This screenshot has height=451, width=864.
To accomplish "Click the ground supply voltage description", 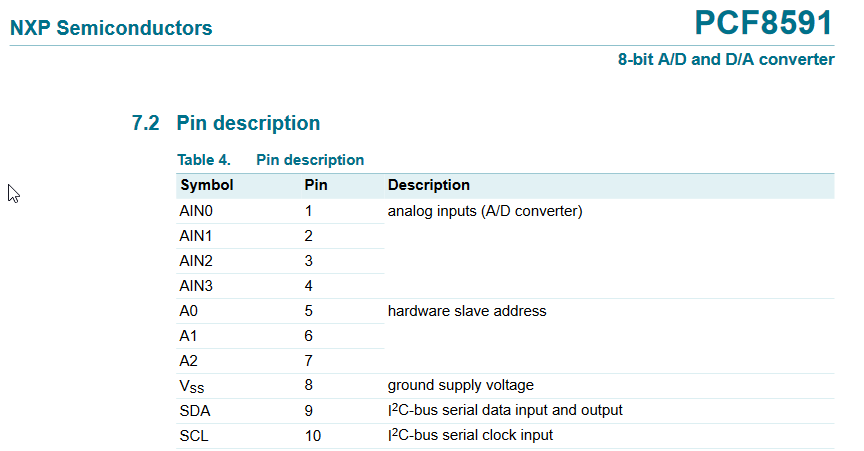I will [461, 385].
